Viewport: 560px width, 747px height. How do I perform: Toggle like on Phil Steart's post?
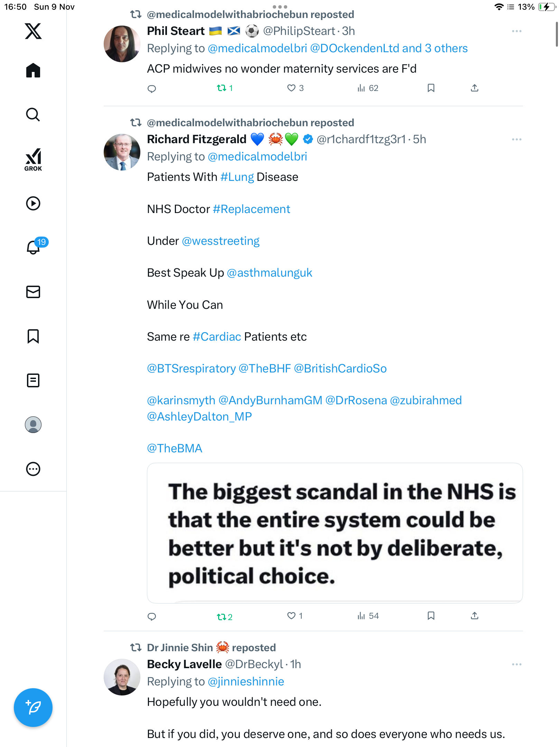[291, 88]
